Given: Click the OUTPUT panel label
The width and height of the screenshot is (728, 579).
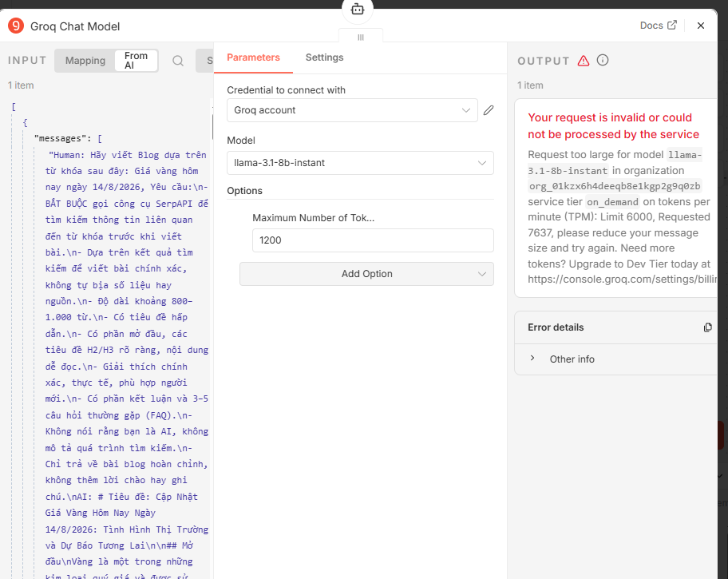Looking at the screenshot, I should [x=544, y=61].
